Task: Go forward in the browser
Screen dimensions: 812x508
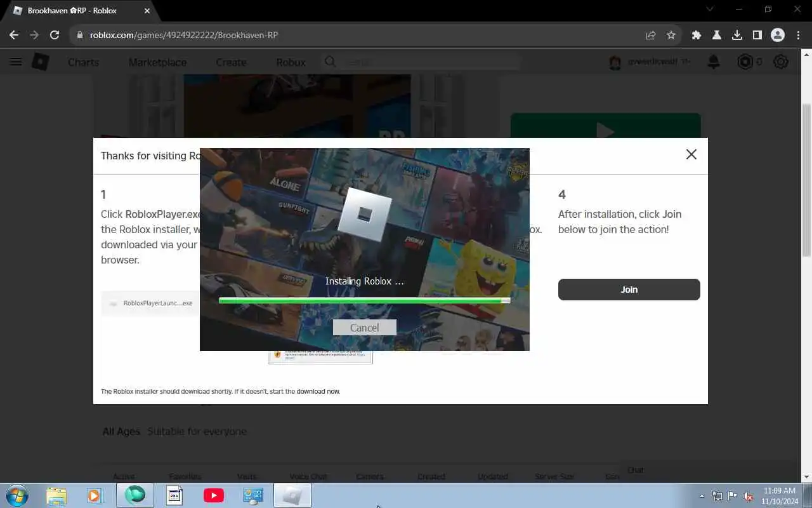Action: tap(34, 35)
